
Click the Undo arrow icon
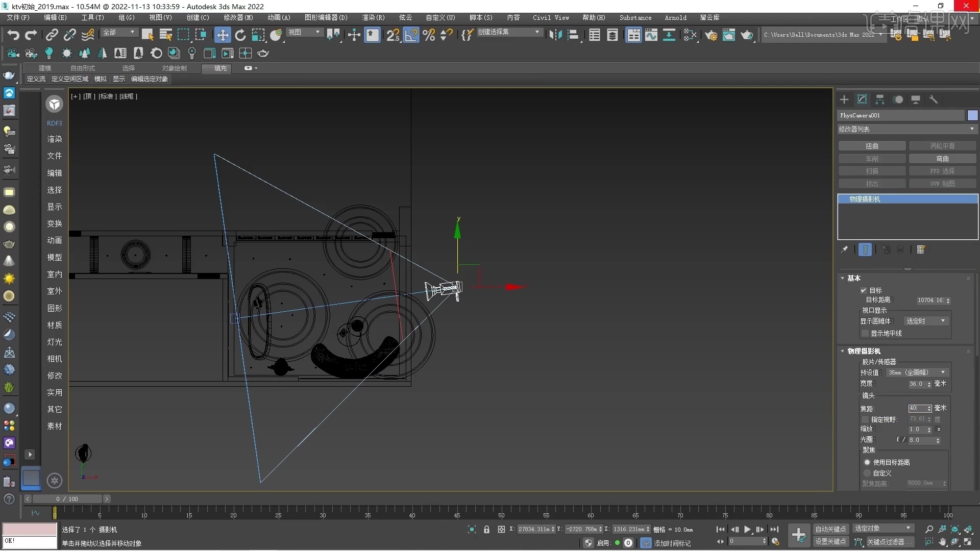tap(14, 35)
